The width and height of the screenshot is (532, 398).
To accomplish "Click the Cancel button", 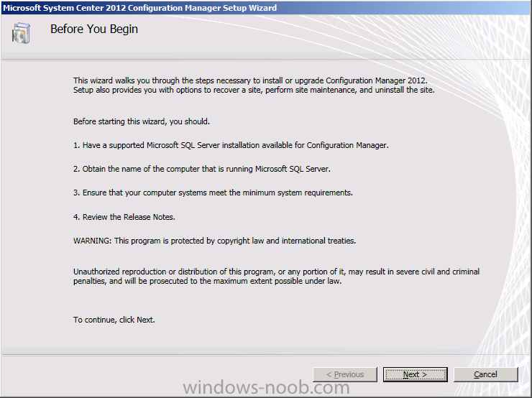I will coord(485,374).
